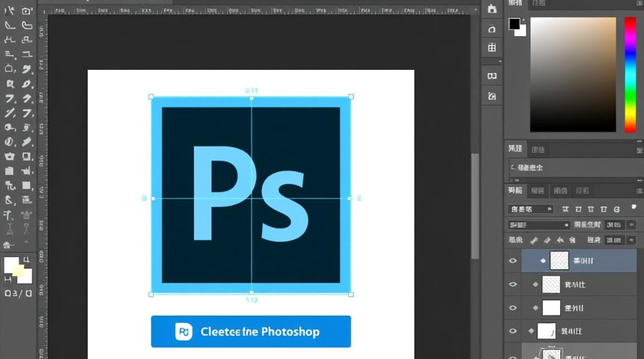Hide the selected top layer via eye icon
This screenshot has width=644, height=359.
(x=513, y=261)
